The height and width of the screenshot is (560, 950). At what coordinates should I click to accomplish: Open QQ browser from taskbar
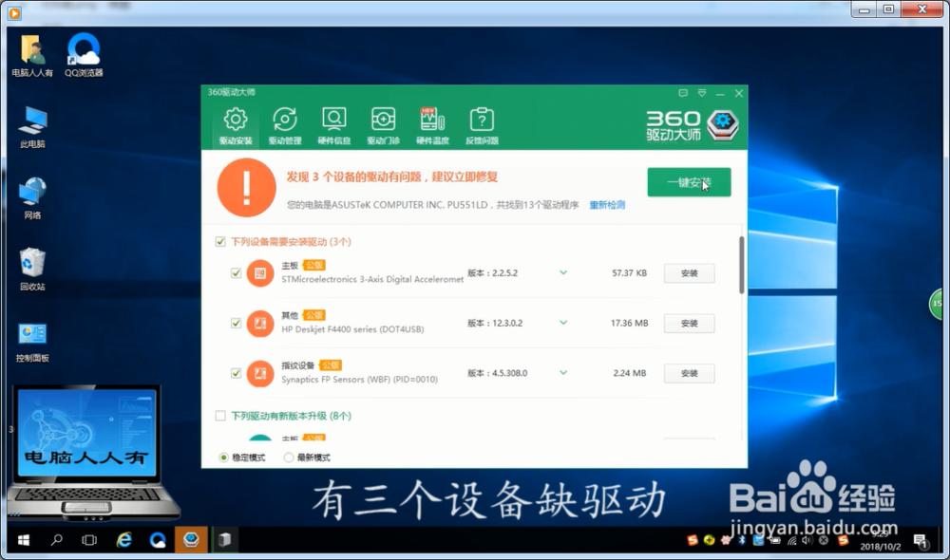click(158, 540)
